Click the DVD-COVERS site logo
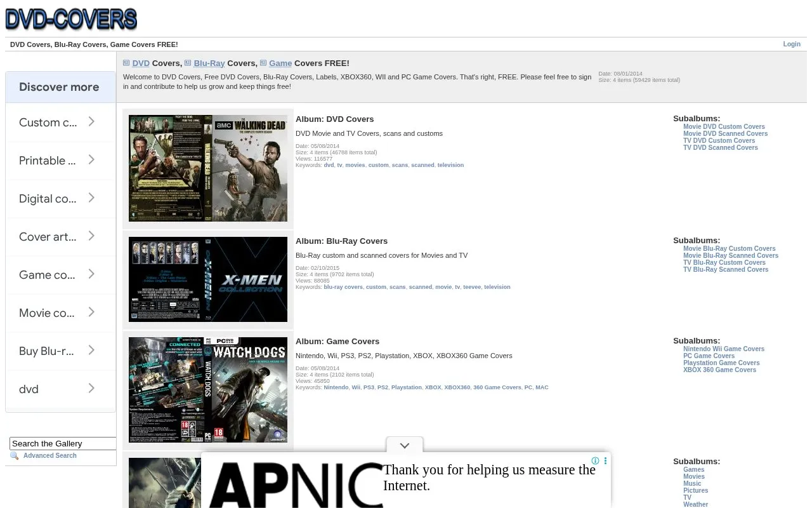This screenshot has width=812, height=508. tap(71, 19)
